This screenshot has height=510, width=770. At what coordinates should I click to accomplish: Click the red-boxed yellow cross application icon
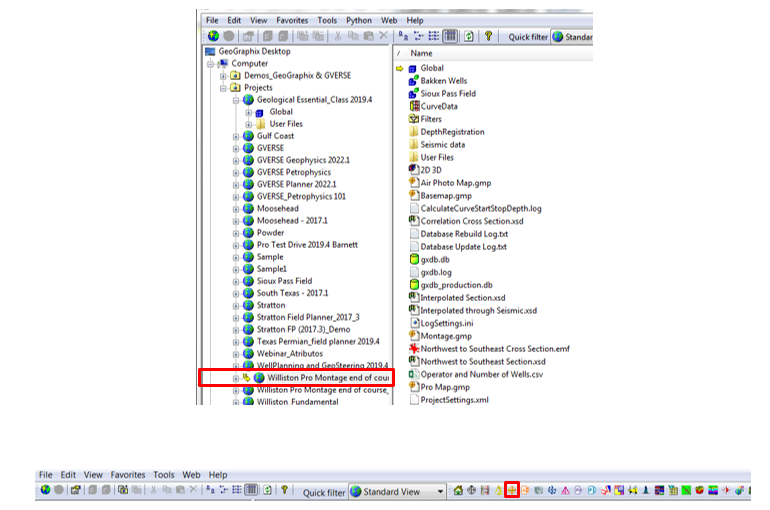(x=512, y=490)
